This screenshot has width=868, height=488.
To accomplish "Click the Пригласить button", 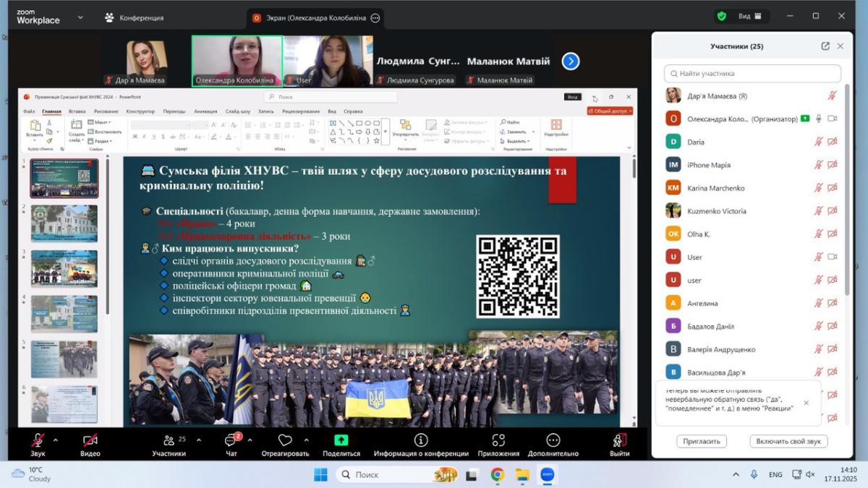I will (x=702, y=441).
